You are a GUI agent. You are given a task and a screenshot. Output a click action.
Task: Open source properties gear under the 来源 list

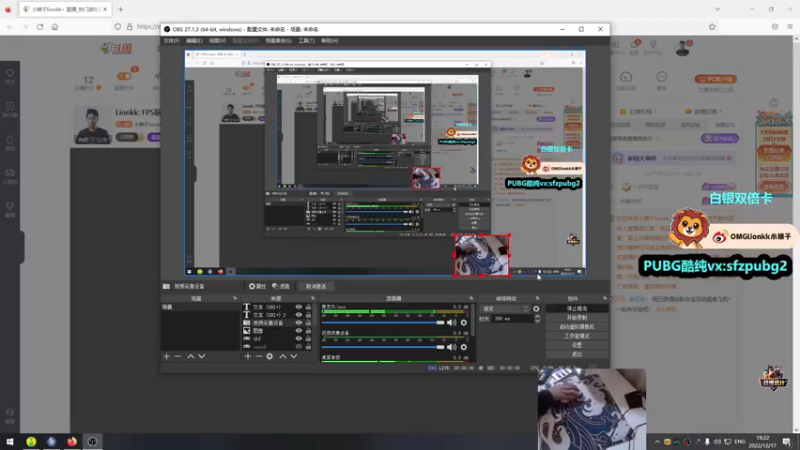tap(269, 356)
